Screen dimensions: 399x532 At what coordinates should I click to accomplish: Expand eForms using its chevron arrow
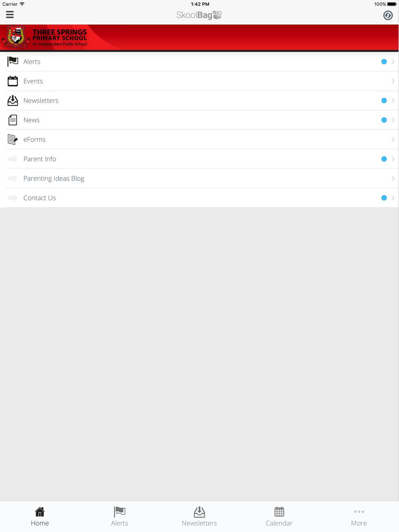[393, 140]
